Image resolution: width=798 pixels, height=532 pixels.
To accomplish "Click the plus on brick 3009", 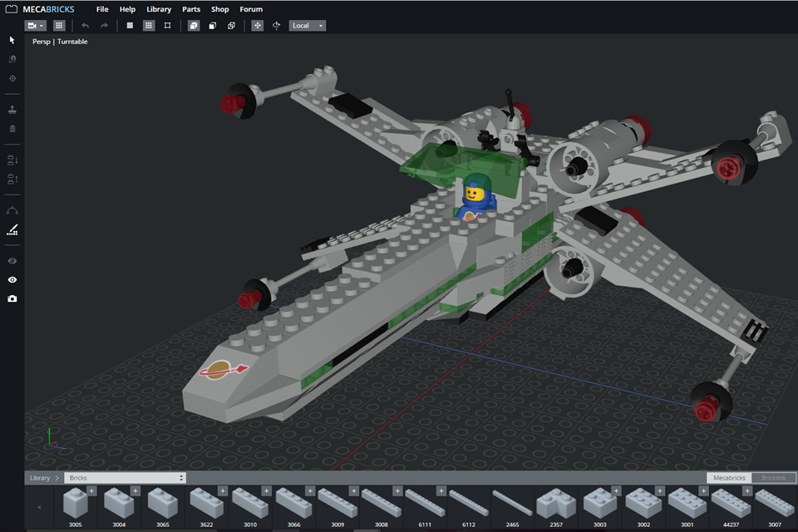I will pyautogui.click(x=354, y=490).
